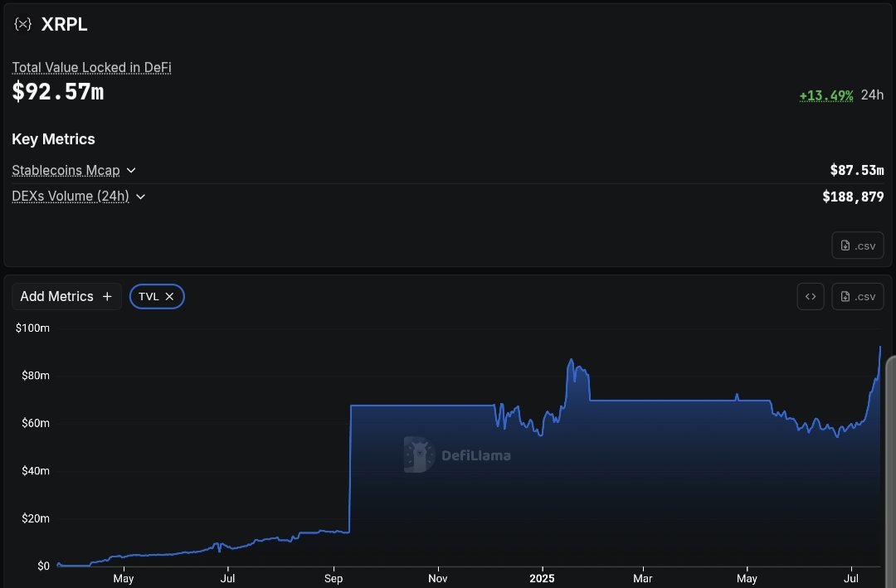Remove the TVL metric from the chart

coord(169,296)
